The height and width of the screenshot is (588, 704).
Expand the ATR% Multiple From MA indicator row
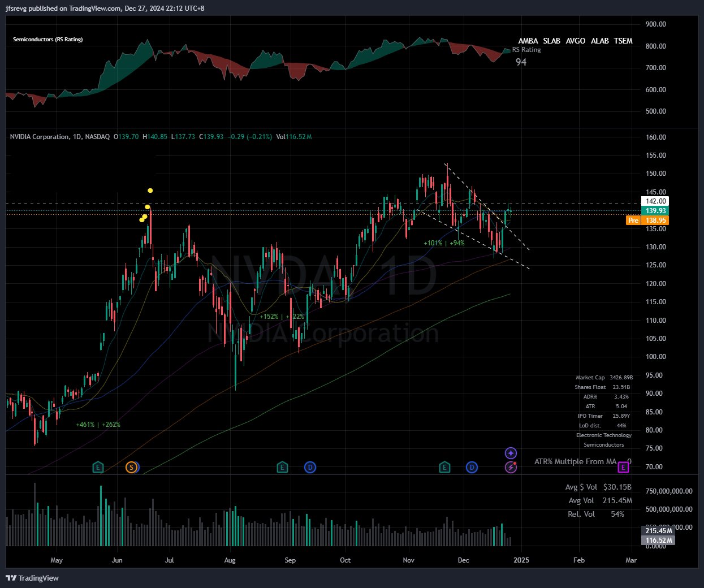pyautogui.click(x=575, y=461)
